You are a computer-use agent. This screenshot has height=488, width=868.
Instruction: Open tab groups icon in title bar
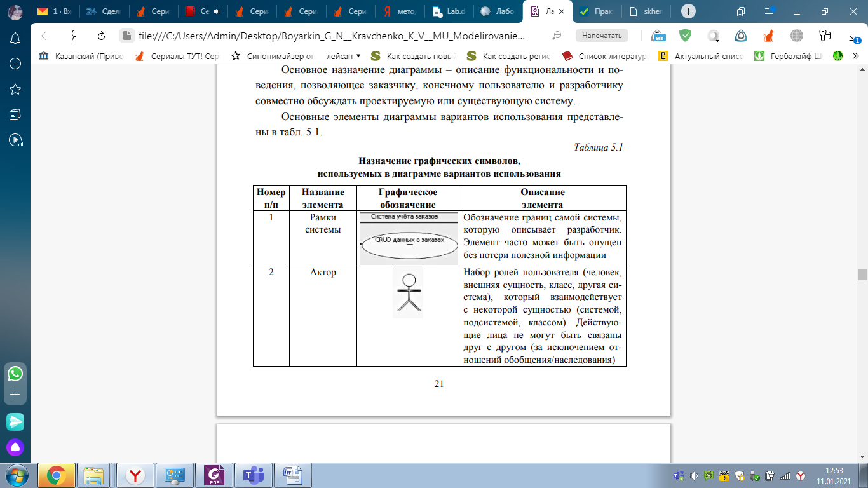coord(740,11)
